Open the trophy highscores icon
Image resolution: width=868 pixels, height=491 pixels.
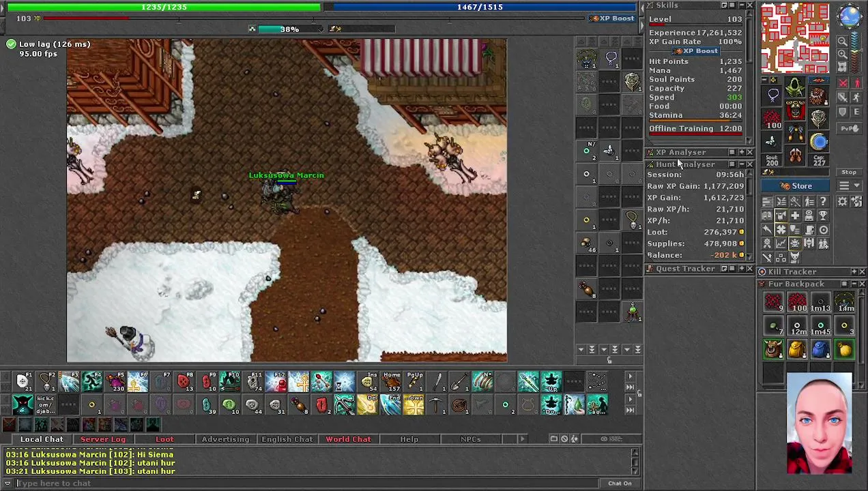click(x=823, y=215)
